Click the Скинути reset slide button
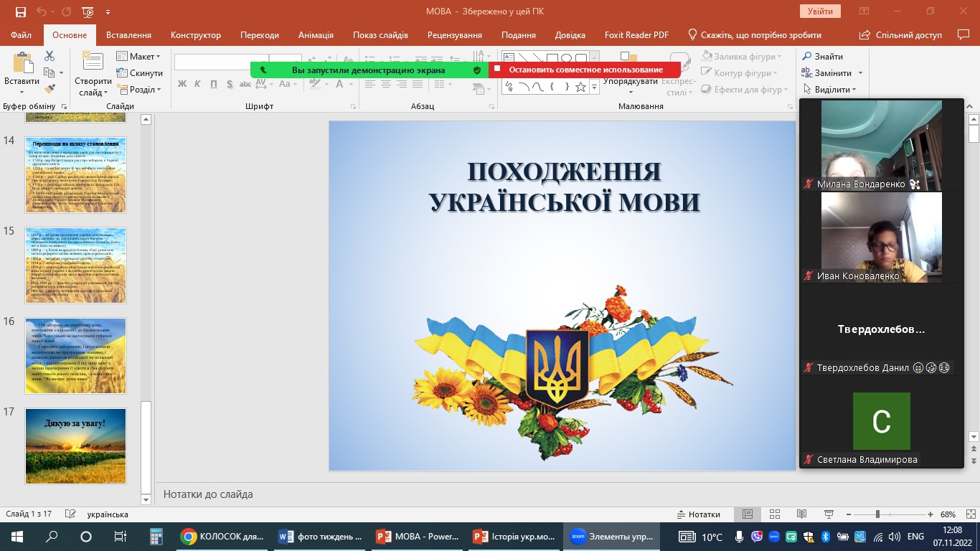The height and width of the screenshot is (551, 980). pos(139,73)
